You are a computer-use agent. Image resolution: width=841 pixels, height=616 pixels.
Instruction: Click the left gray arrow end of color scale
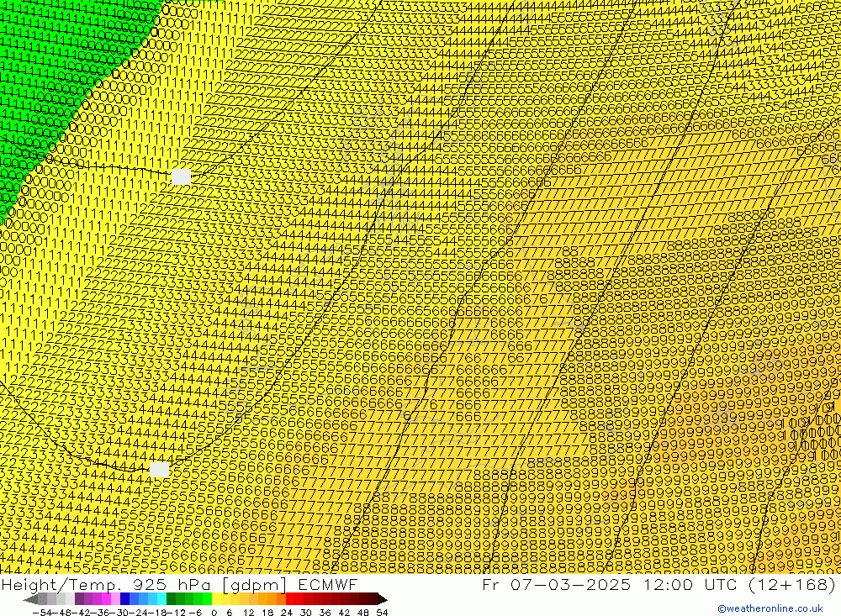(x=31, y=599)
